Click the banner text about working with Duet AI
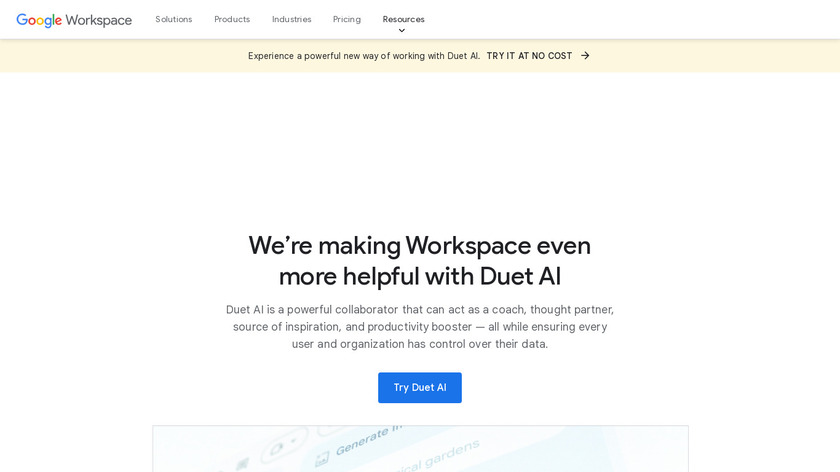The image size is (840, 472). (364, 56)
